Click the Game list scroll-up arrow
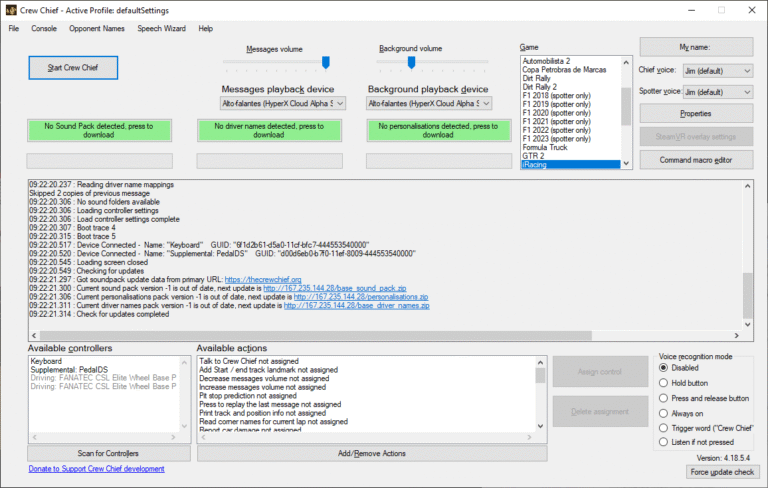768x488 pixels. point(626,62)
